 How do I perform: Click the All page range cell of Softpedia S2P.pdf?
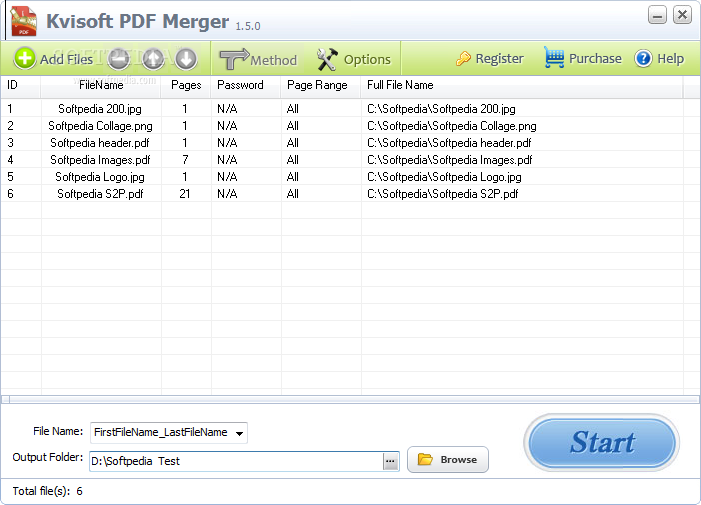[292, 194]
